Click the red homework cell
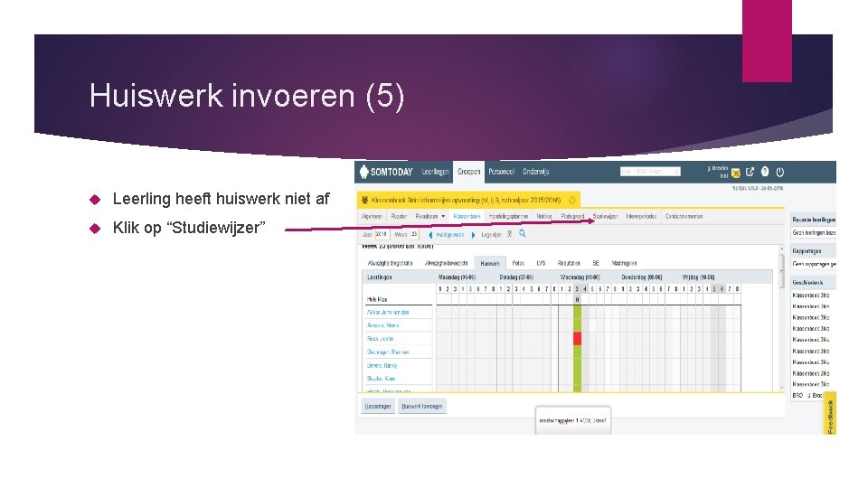The height and width of the screenshot is (488, 868). coord(577,339)
